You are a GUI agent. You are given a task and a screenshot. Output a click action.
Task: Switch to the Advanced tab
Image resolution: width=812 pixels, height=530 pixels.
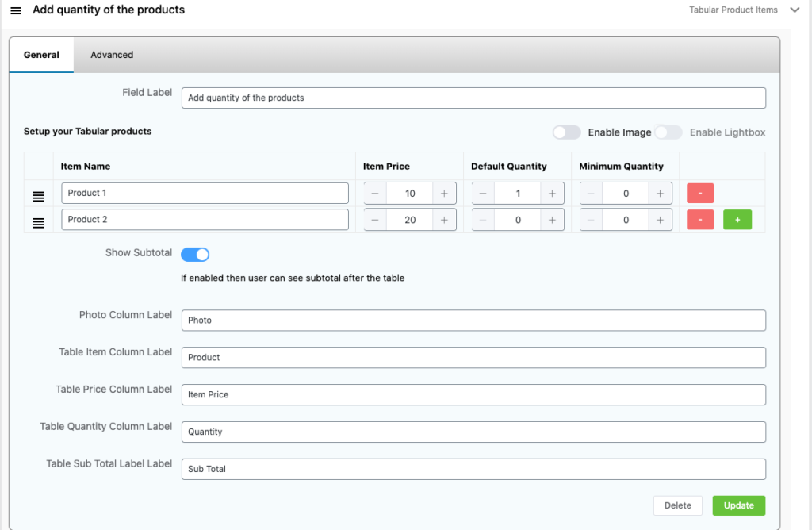[112, 55]
